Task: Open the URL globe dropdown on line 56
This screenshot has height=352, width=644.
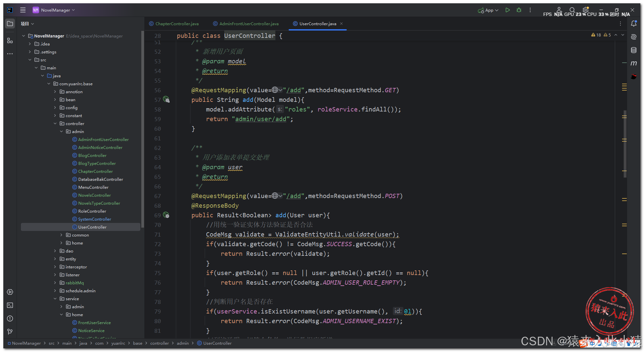Action: tap(277, 90)
